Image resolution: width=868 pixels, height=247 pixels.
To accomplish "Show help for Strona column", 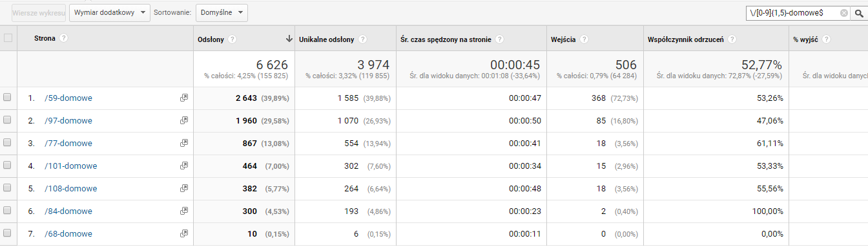I will (x=64, y=38).
